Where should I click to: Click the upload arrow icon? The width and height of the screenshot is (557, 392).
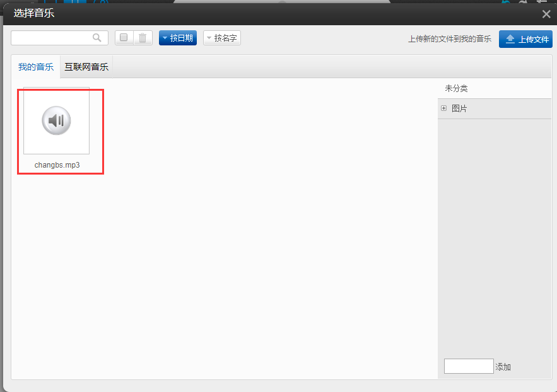(x=510, y=39)
